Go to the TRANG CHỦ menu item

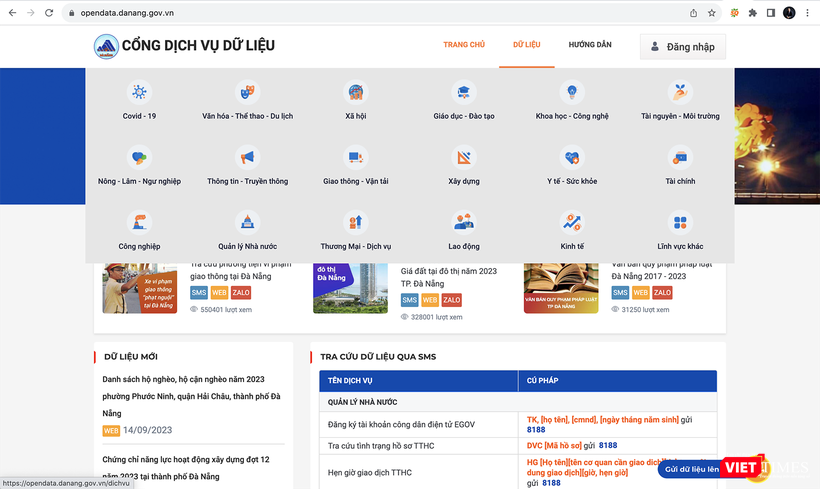[x=464, y=46]
